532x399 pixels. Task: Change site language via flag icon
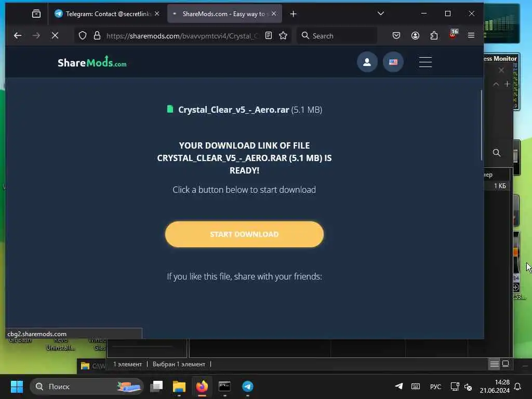(393, 62)
